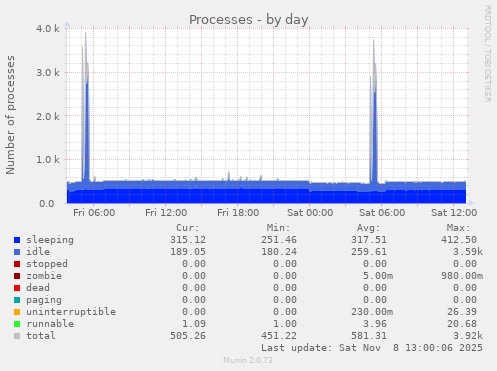Click the 'Cur:' column header
The image size is (497, 371).
188,228
